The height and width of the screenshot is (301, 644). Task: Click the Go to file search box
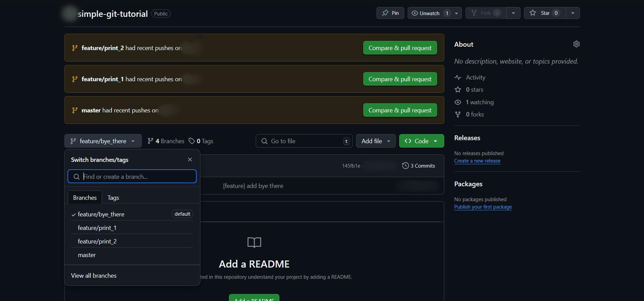(304, 141)
